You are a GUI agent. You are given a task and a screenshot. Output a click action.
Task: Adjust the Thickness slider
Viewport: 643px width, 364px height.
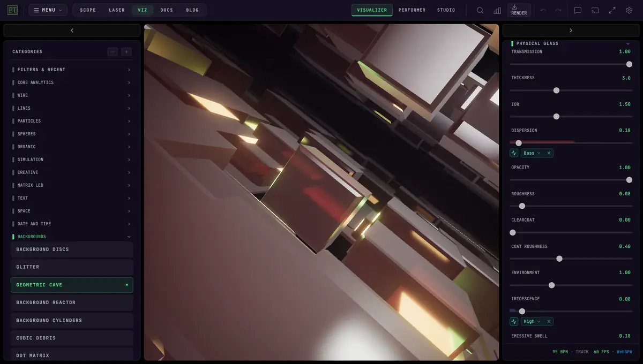pos(571,90)
